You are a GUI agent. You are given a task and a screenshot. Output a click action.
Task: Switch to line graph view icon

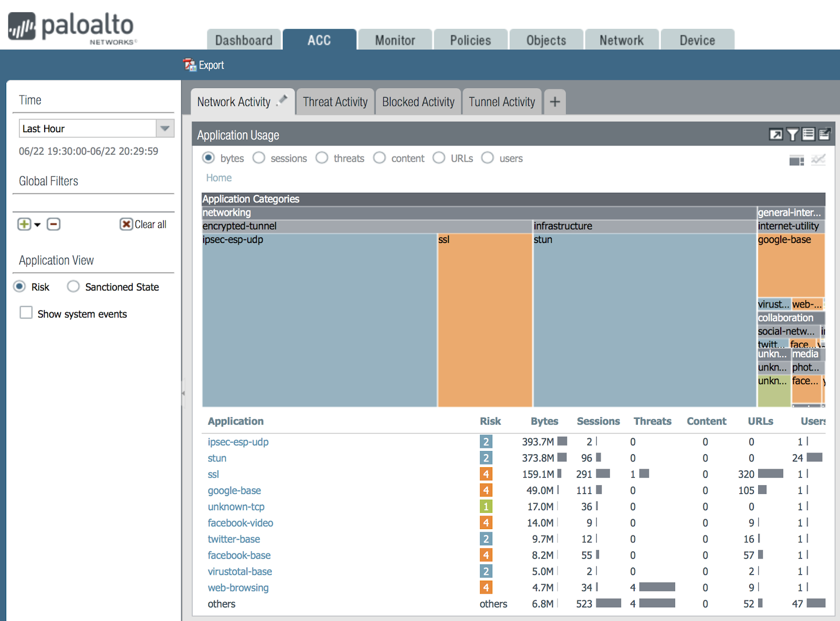pyautogui.click(x=818, y=160)
